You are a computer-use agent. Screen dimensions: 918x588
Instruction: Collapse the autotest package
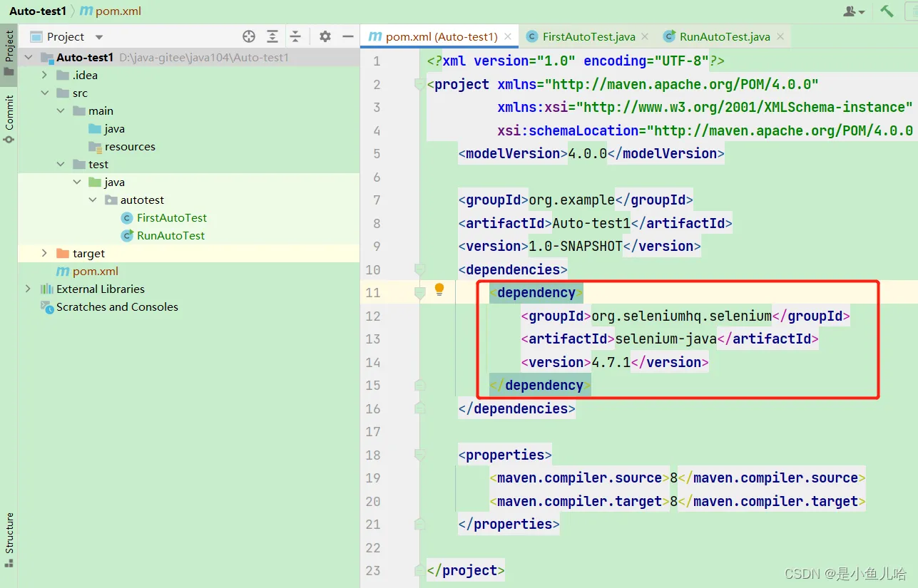point(93,200)
